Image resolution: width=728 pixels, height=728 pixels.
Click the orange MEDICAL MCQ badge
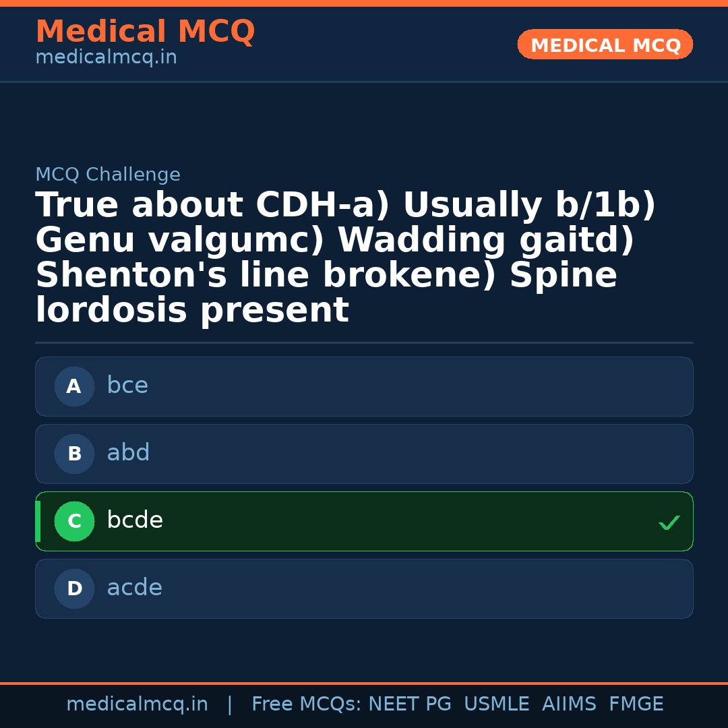tap(605, 45)
